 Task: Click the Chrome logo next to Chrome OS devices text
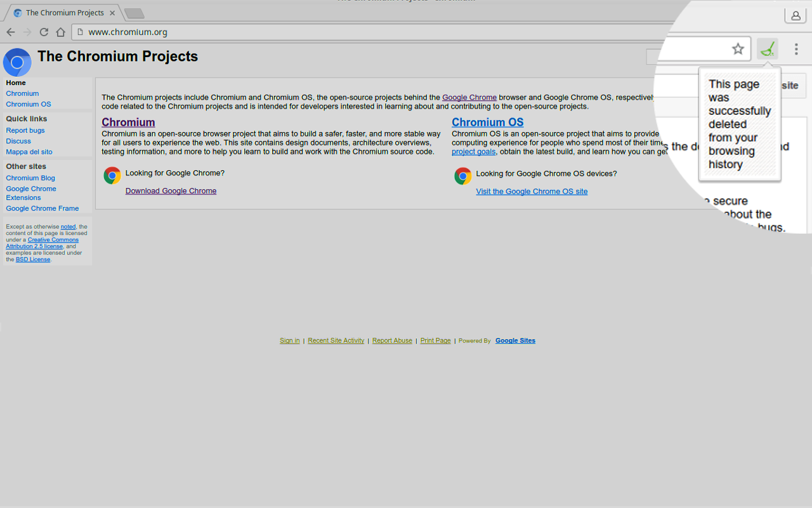[463, 176]
